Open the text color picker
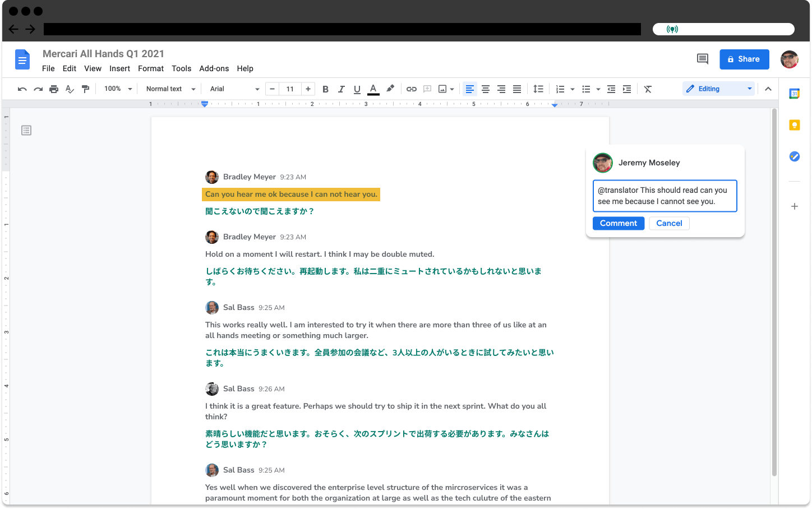 [373, 89]
